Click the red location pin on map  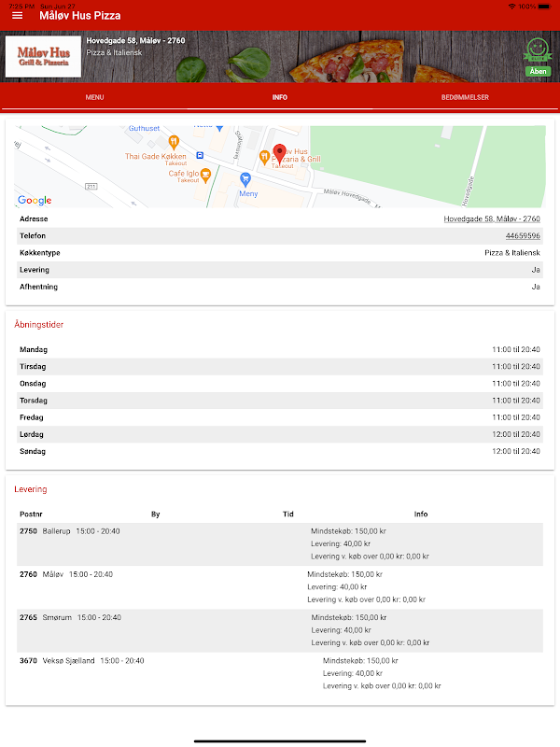click(279, 154)
